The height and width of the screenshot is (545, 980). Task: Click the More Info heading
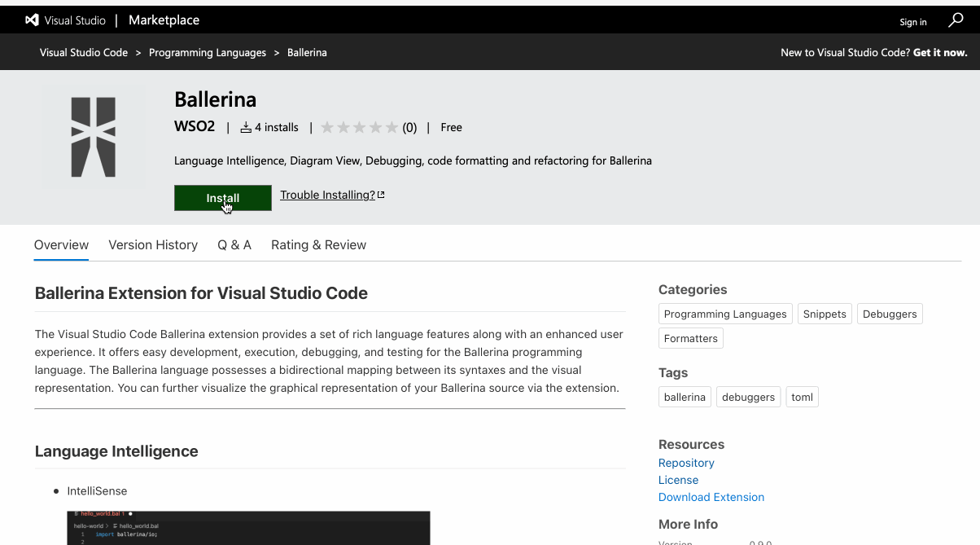[x=688, y=525]
